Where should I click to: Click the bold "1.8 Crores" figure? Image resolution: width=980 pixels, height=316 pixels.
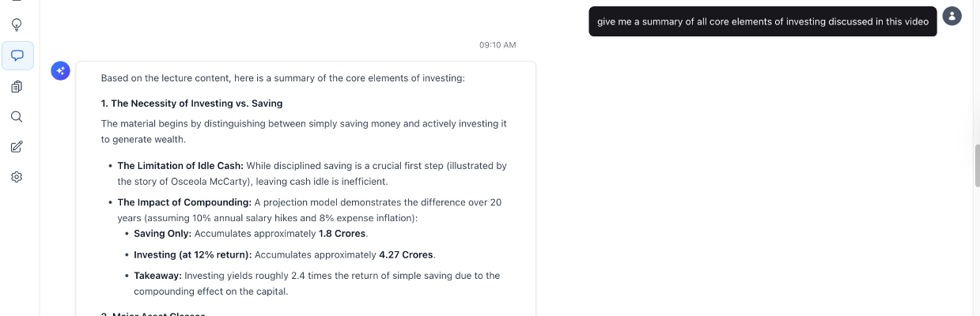pos(342,234)
